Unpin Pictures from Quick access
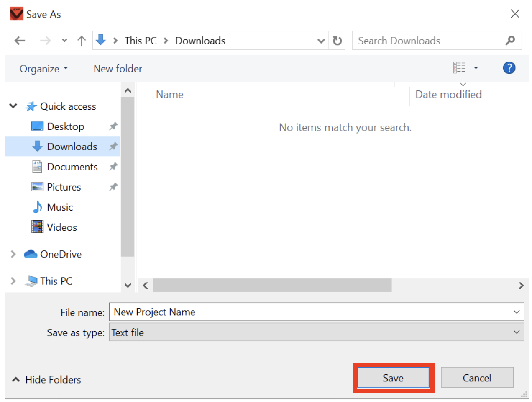The width and height of the screenshot is (532, 402). 113,186
